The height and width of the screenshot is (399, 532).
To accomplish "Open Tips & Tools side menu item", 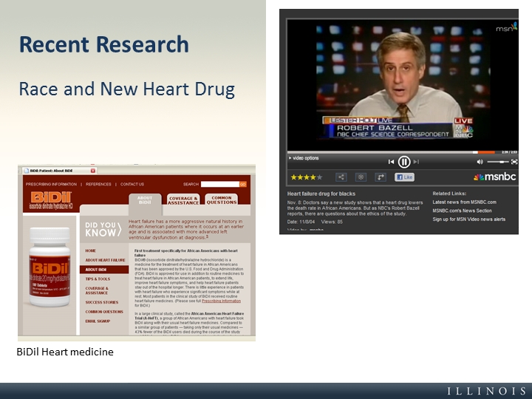I will click(98, 279).
